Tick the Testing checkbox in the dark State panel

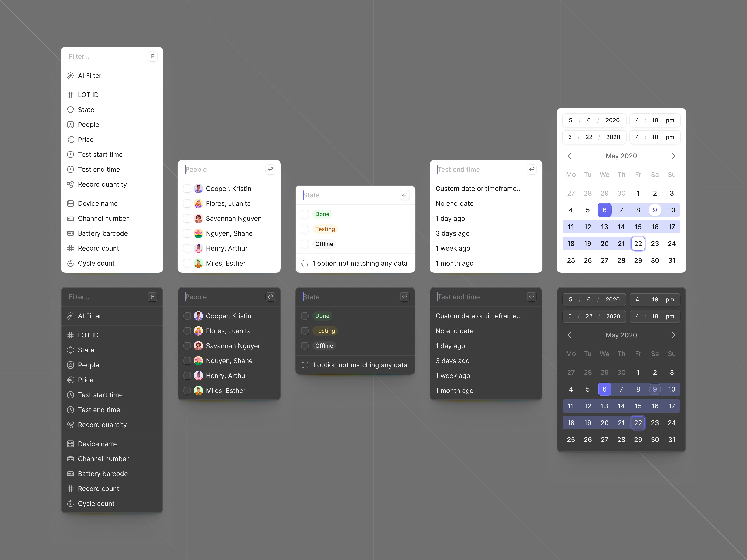click(x=305, y=331)
